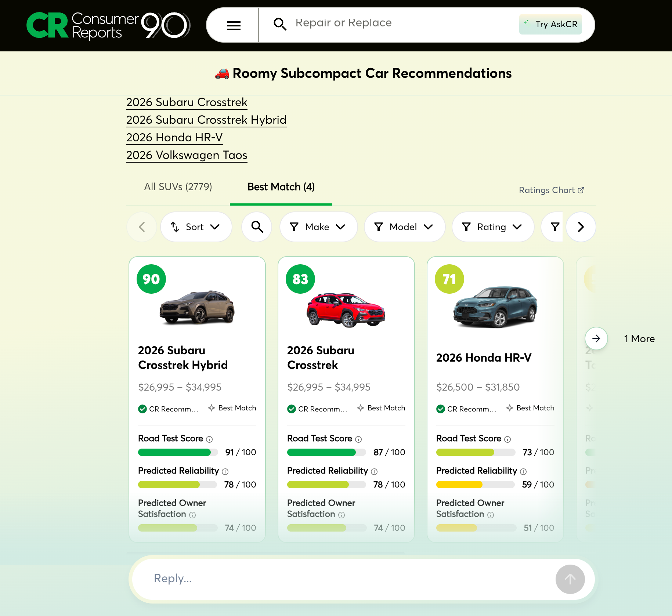Screen dimensions: 672x616
Task: Click the Road Test Score info icon on the Crosstrek card
Action: coord(358,439)
